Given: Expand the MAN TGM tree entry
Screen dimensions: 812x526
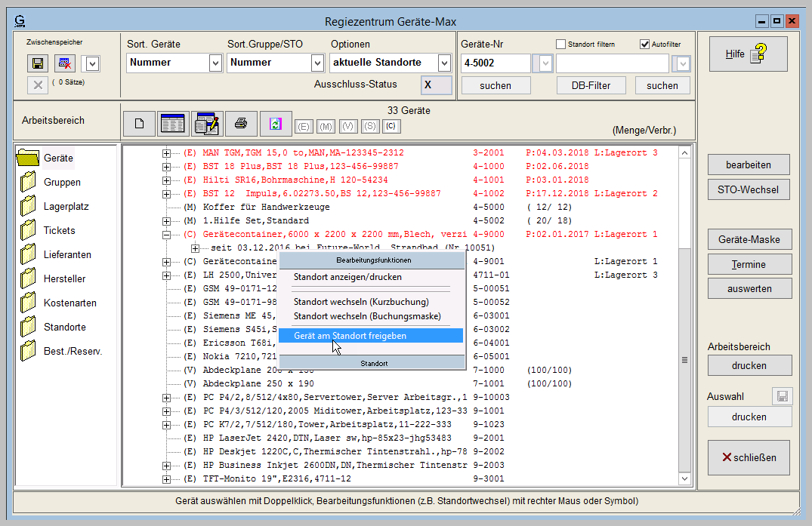Looking at the screenshot, I should (x=167, y=153).
